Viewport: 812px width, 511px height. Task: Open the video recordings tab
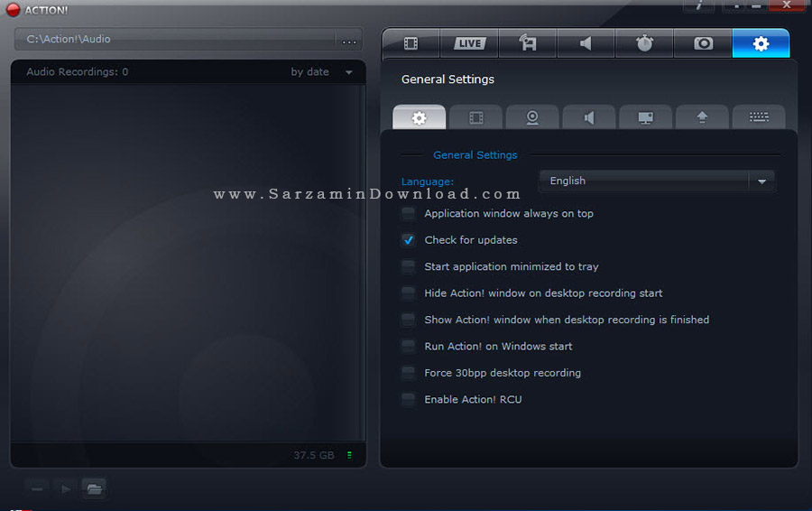(x=411, y=43)
